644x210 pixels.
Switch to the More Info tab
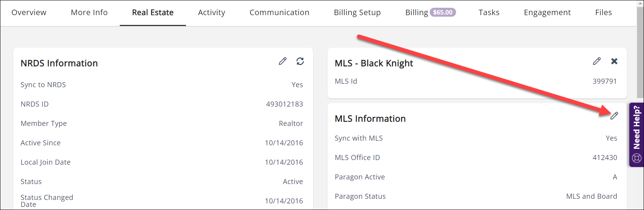click(x=89, y=12)
